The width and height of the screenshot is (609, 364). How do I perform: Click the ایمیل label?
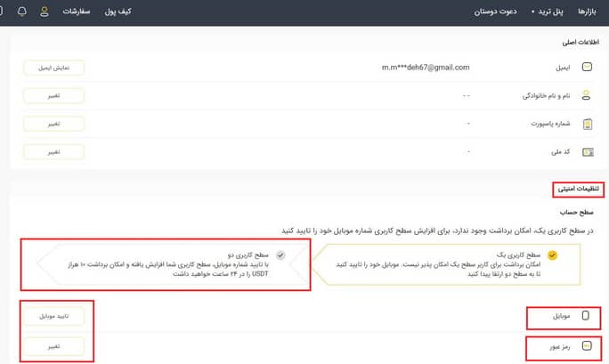pos(563,68)
